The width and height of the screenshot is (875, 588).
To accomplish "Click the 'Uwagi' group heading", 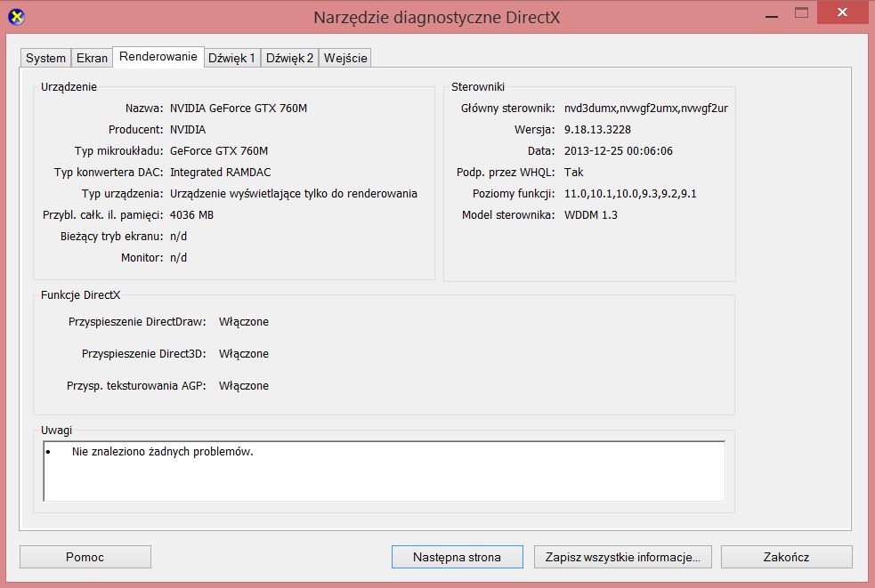I will (56, 431).
